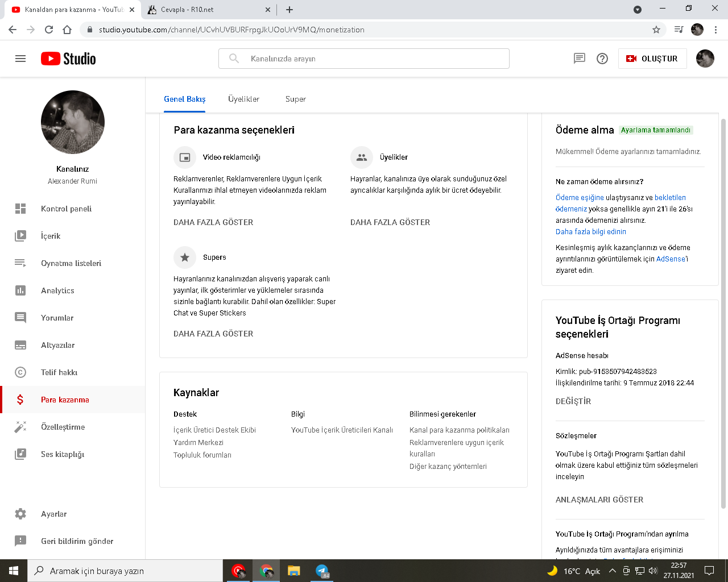Select the Genel Bakış tab

(185, 99)
